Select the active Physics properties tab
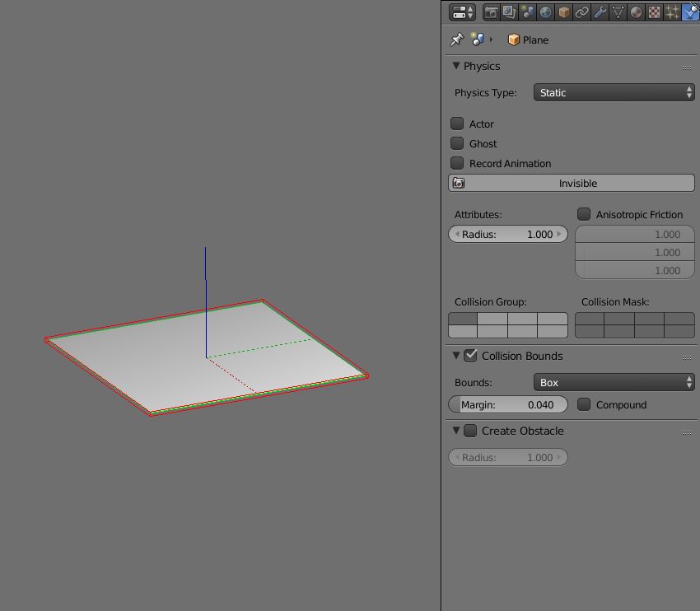 [691, 12]
